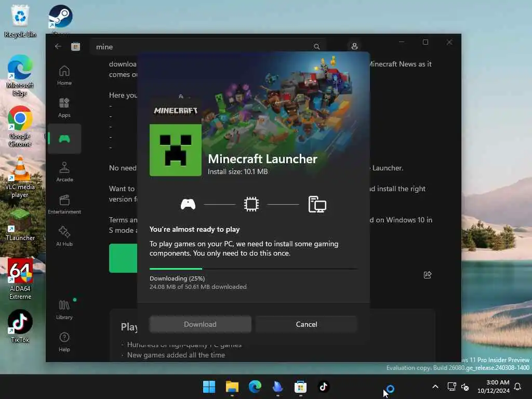Click the Download button in dialog
Viewport: 532px width, 399px height.
[200, 324]
